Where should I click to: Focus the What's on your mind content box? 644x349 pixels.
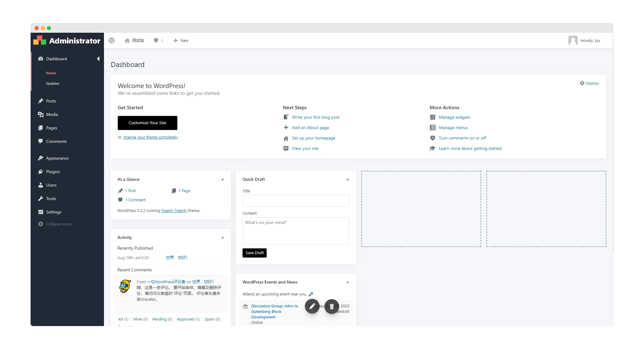tap(296, 231)
